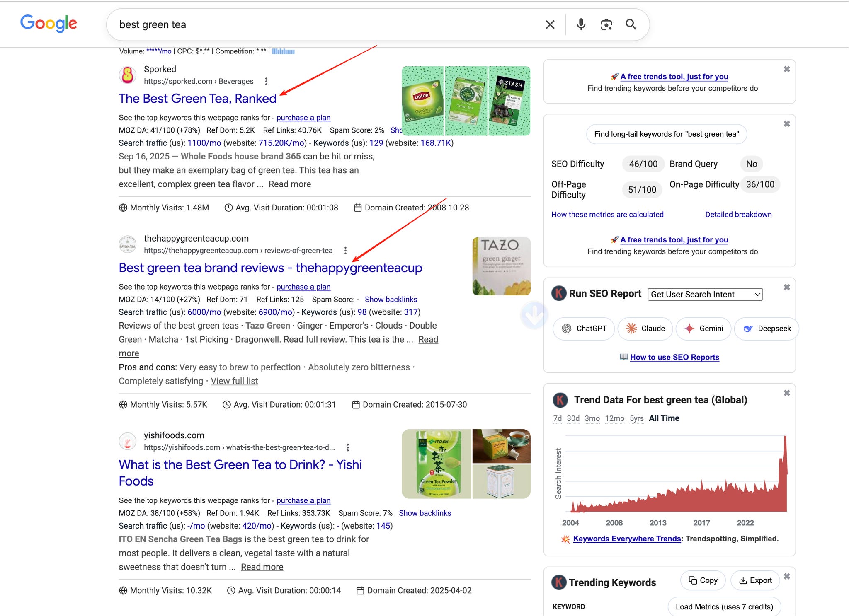Click the Tazo green ginger thumbnail
This screenshot has width=849, height=616.
tap(501, 266)
